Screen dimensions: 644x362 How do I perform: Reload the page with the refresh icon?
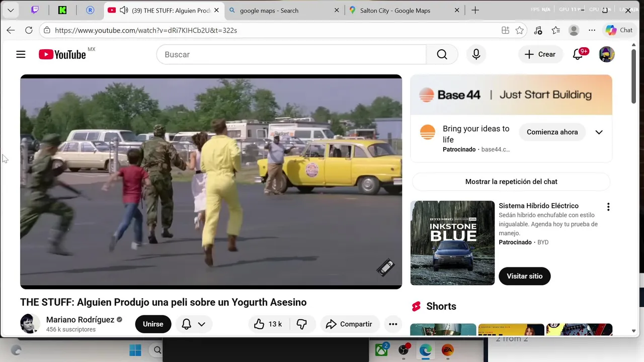pos(29,30)
